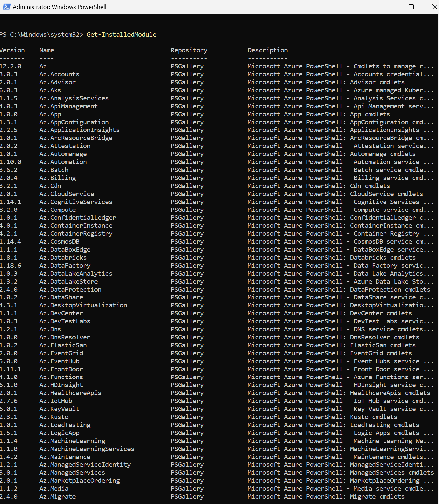Select the "Az.DataBoxEdge" entry

coord(65,250)
